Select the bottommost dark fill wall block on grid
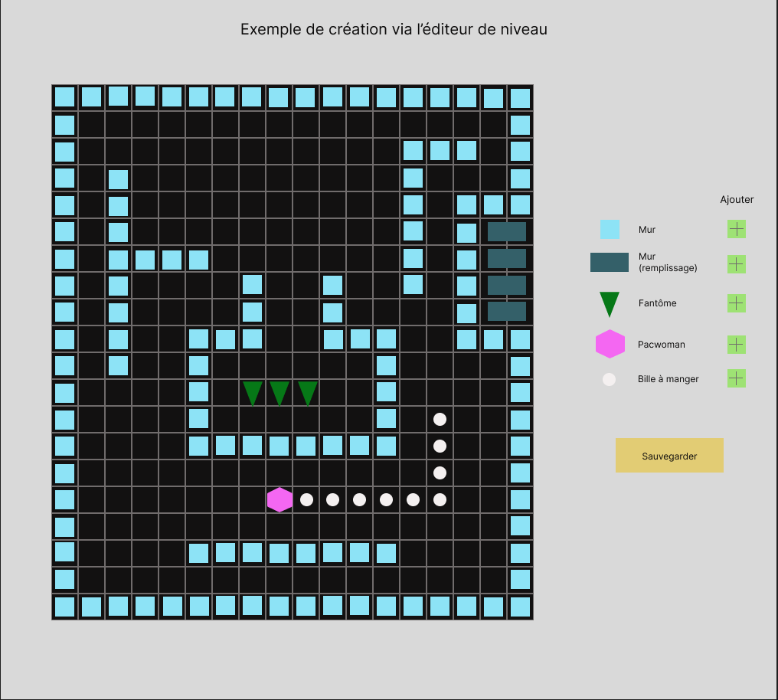 (507, 312)
